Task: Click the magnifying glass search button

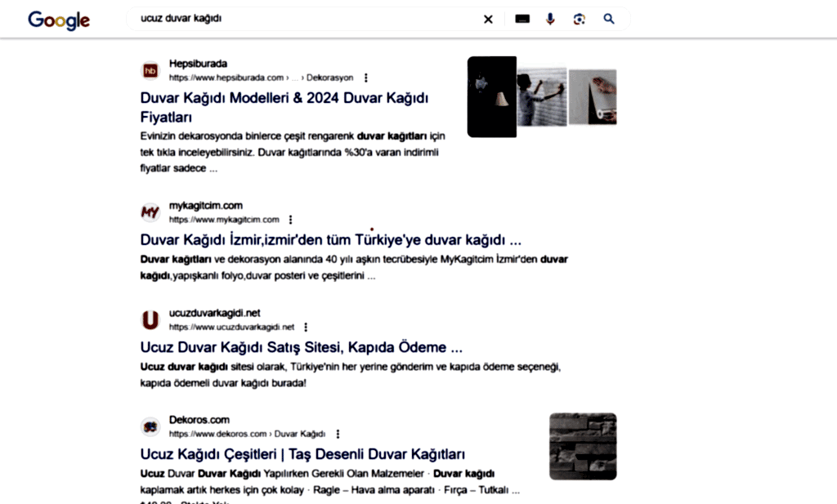Action: [x=609, y=20]
